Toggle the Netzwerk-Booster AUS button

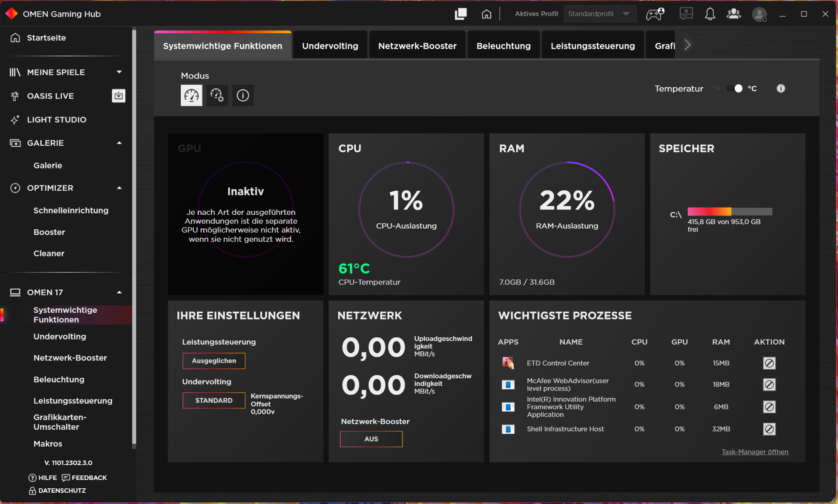point(371,439)
